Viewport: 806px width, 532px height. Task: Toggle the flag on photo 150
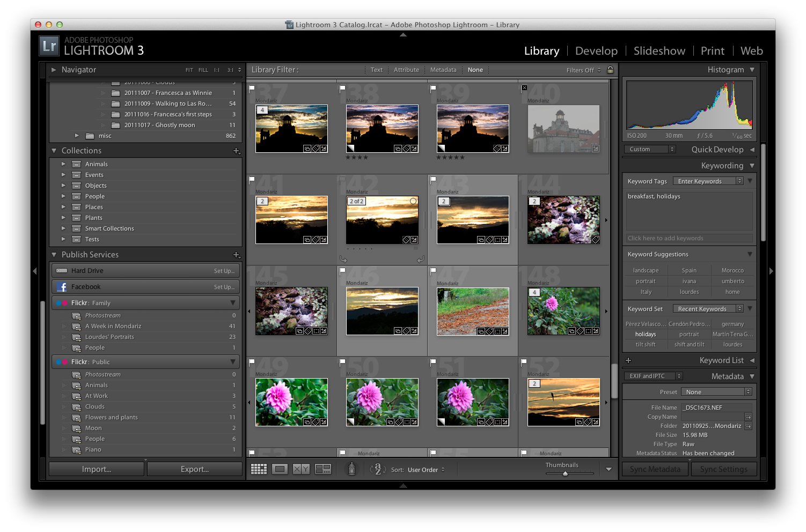click(x=342, y=362)
